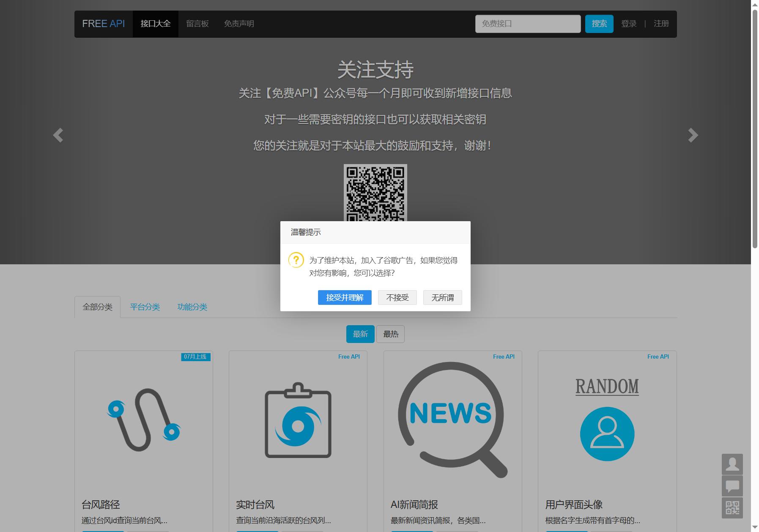Click the scrollbar up arrow
Screen dimensions: 759x532
pos(755,4)
